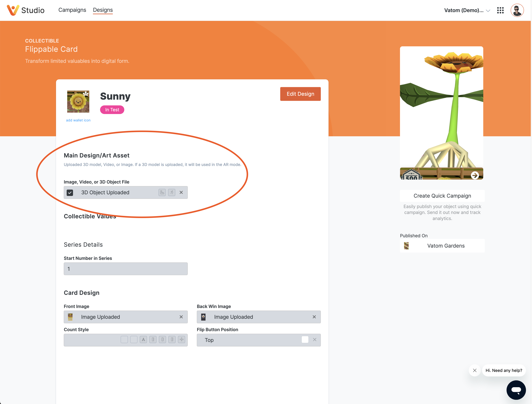Screen dimensions: 532x404
Task: Click the Start Number in Series field
Action: click(x=126, y=269)
